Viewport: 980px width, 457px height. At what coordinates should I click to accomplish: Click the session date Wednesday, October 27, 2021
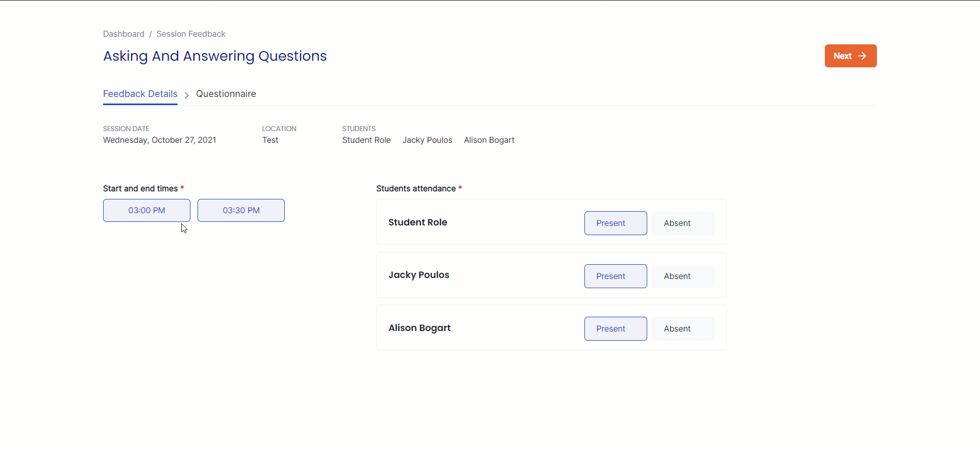[x=160, y=140]
